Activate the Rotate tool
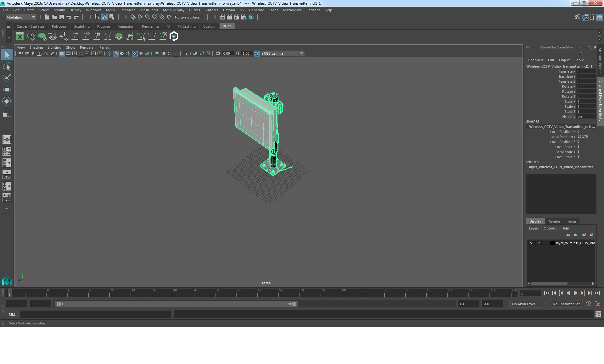Screen dimensions: 604x364 click(7, 101)
